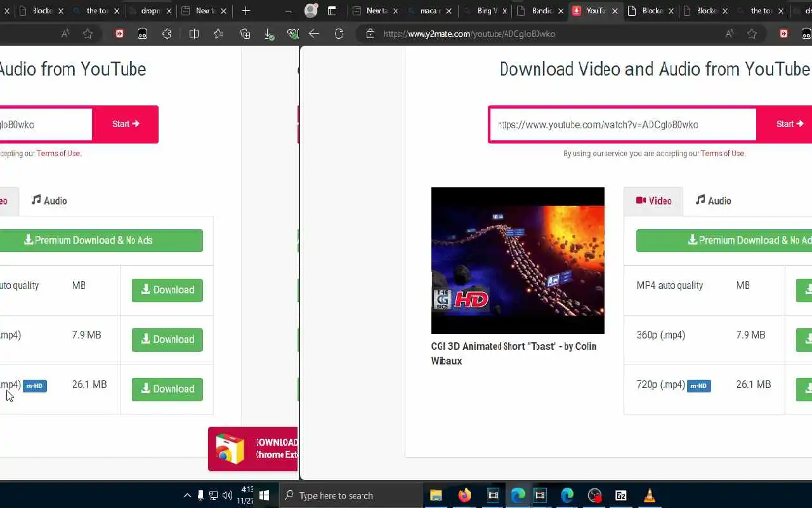Click 'Type here to search' taskbar box

pyautogui.click(x=351, y=495)
